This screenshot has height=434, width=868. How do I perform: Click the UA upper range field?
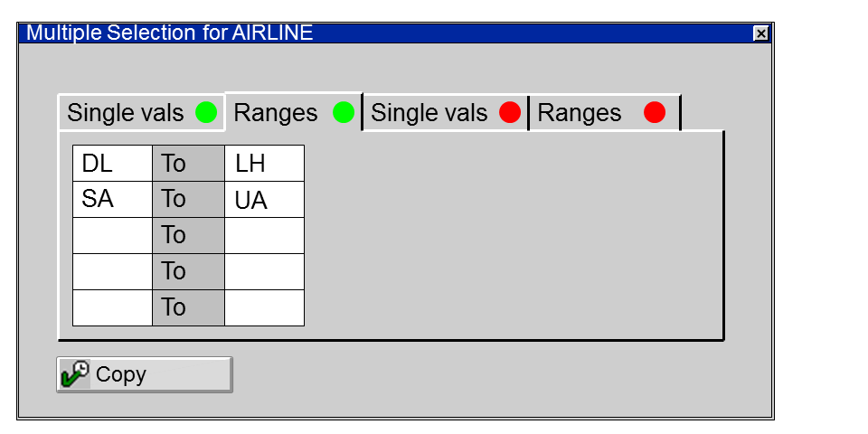pyautogui.click(x=264, y=200)
